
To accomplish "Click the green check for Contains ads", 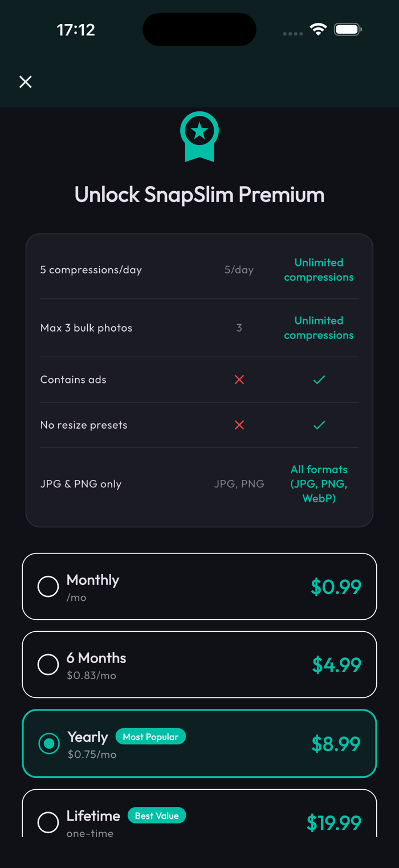I will tap(319, 380).
